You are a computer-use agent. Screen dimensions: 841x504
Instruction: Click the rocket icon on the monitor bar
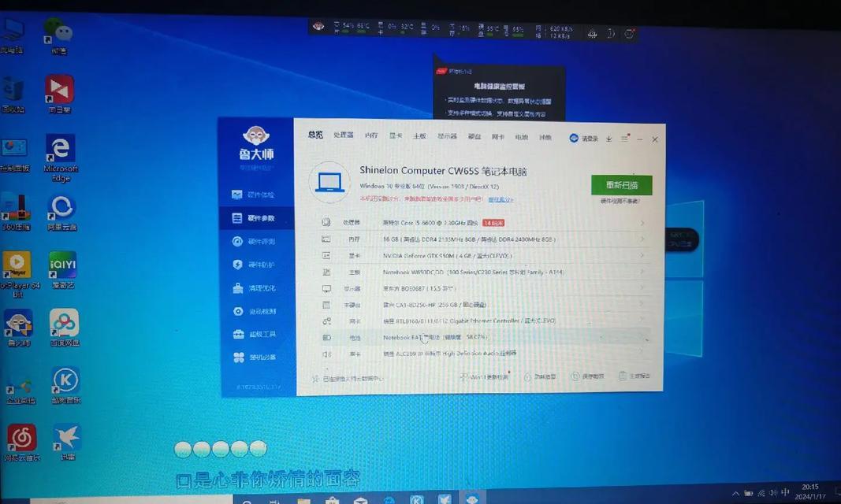592,34
